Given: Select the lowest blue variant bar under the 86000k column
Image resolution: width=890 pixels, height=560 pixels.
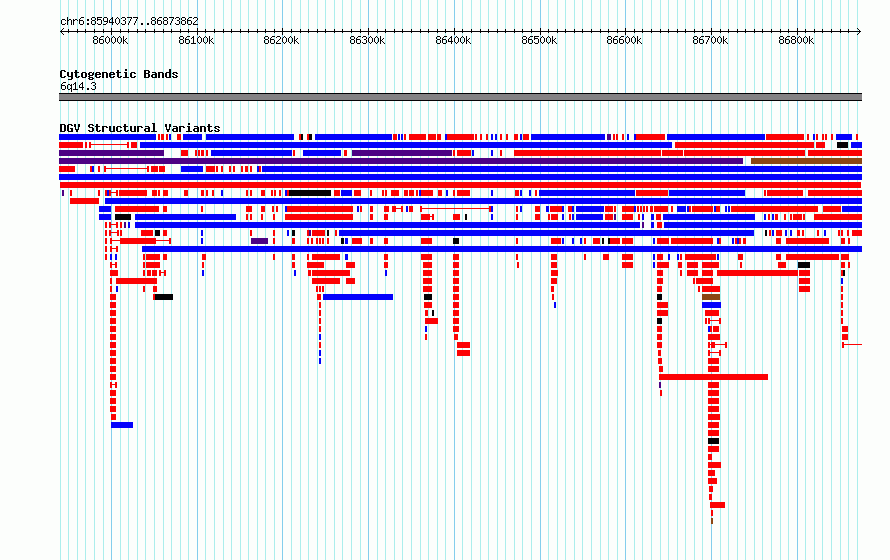Looking at the screenshot, I should pyautogui.click(x=122, y=425).
